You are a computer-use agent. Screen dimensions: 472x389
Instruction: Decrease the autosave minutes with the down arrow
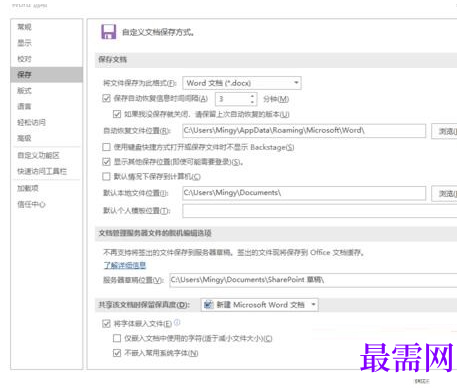(252, 102)
